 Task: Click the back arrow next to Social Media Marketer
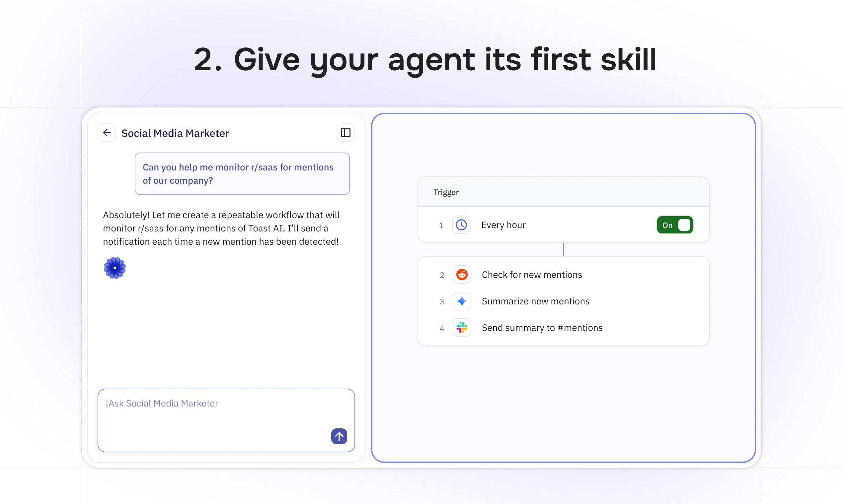tap(107, 132)
